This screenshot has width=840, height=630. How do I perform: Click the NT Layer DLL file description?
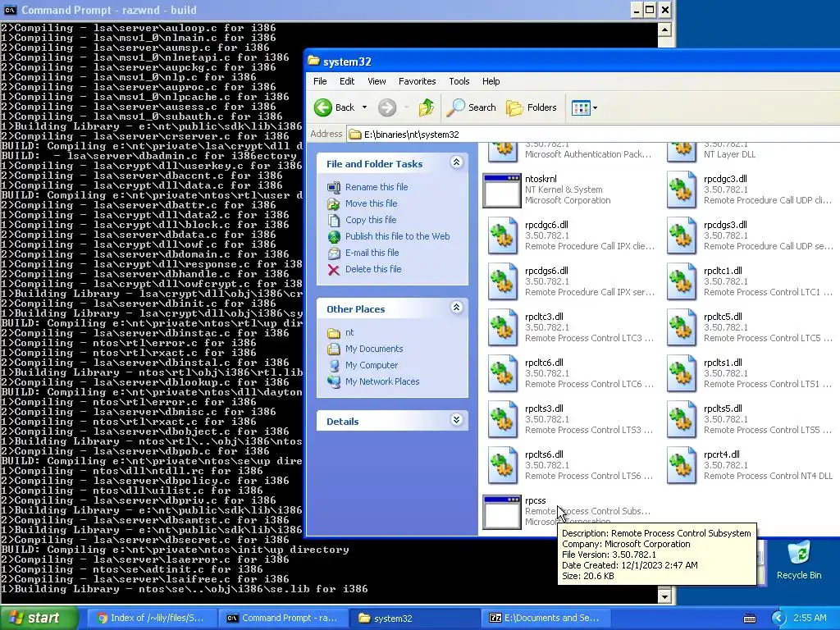point(729,154)
